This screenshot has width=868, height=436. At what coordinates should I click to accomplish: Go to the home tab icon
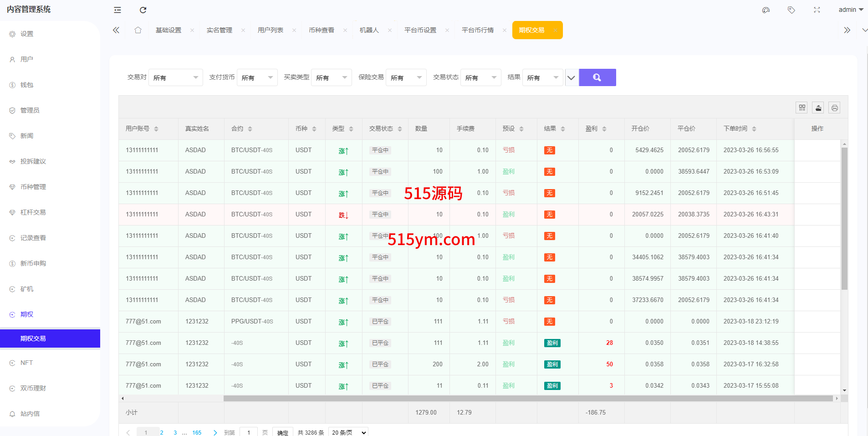click(138, 30)
